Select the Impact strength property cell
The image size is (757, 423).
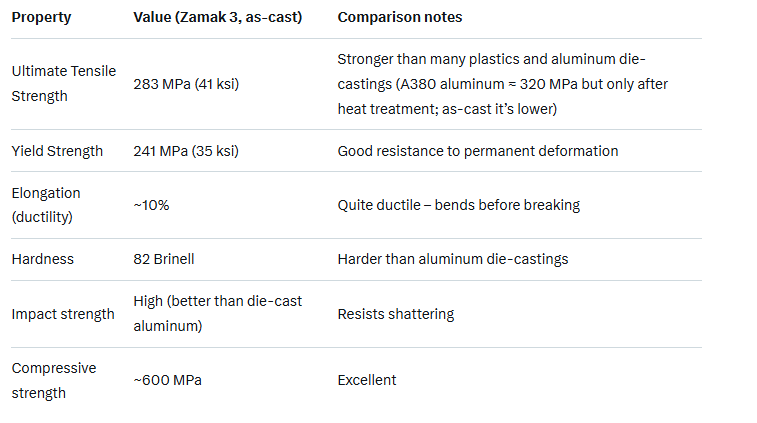click(x=63, y=314)
